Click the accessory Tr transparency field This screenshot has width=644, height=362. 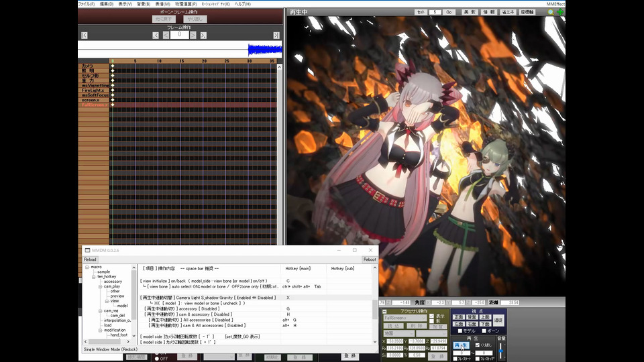click(x=417, y=355)
